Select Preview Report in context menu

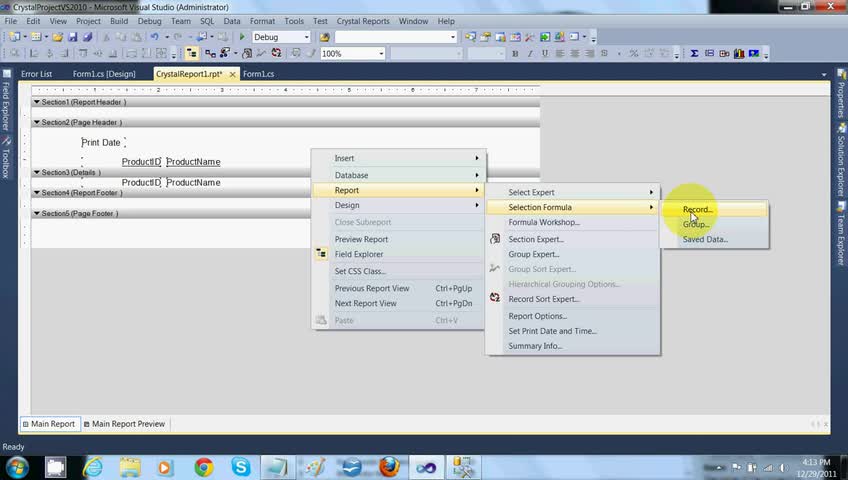(399, 239)
